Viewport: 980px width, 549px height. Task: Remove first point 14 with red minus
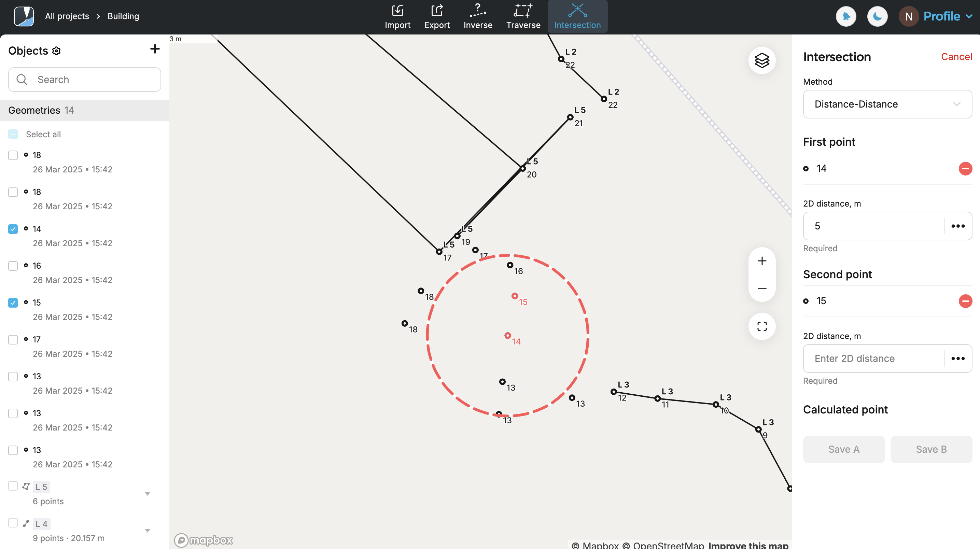tap(966, 169)
